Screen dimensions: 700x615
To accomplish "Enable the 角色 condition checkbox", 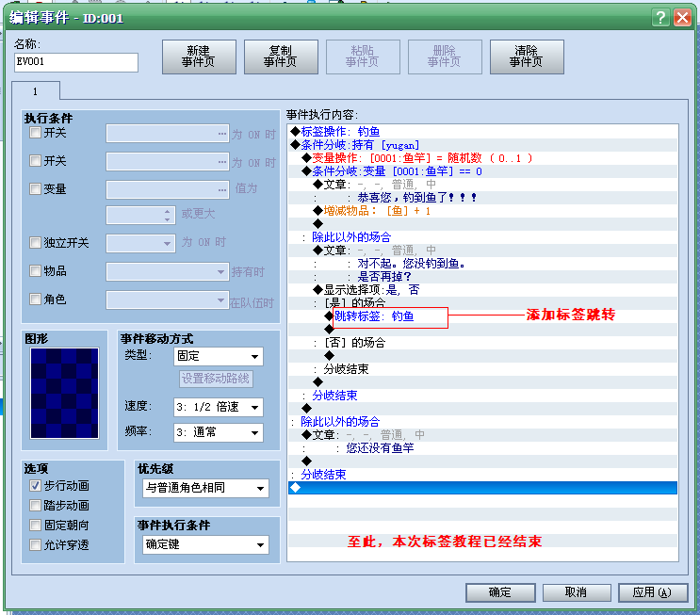I will click(x=35, y=299).
